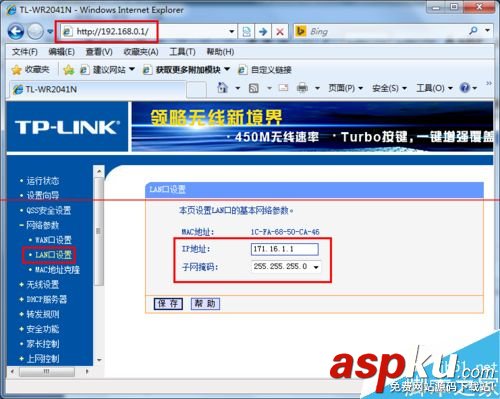Click the read mail icon
Image resolution: width=500 pixels, height=399 pixels.
(283, 88)
